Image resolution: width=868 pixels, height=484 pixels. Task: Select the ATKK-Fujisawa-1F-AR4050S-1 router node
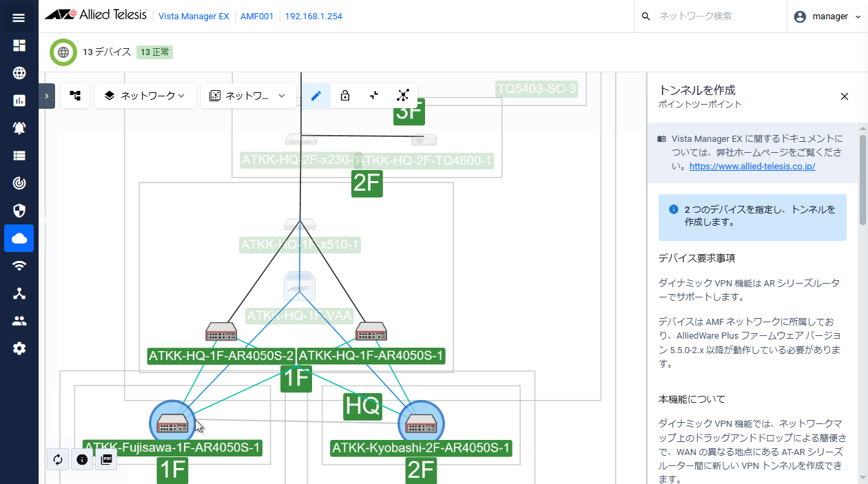tap(172, 423)
